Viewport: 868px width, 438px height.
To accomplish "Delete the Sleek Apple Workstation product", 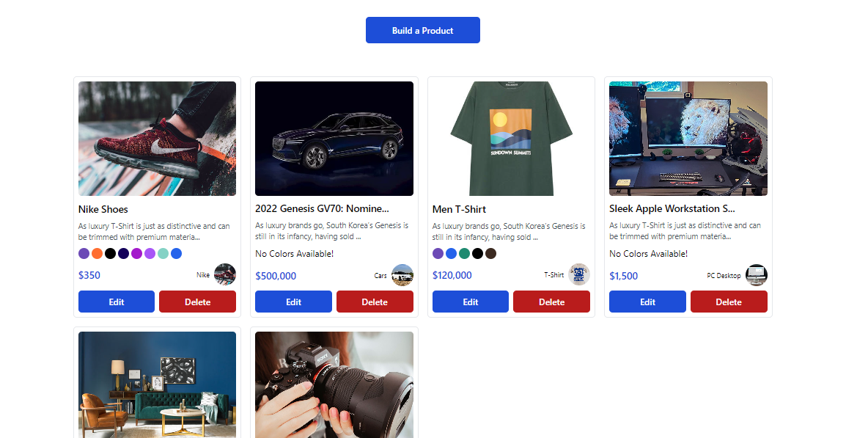I will coord(729,302).
